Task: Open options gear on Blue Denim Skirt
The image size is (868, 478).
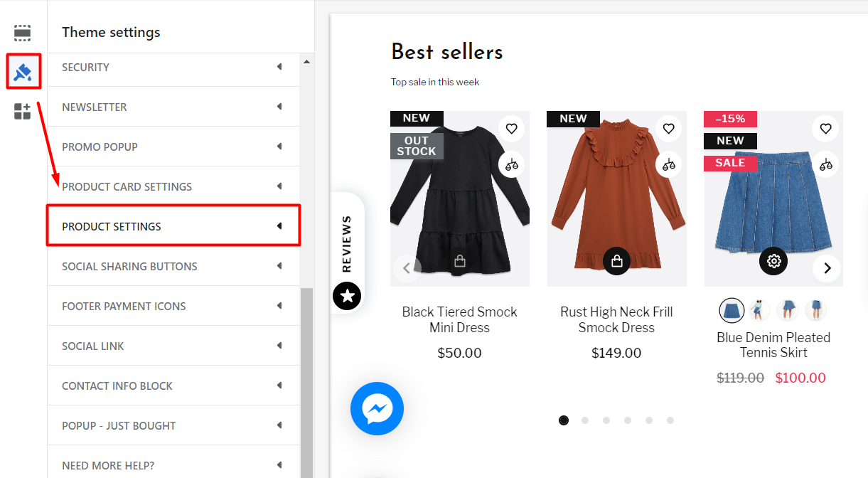Action: coord(773,261)
